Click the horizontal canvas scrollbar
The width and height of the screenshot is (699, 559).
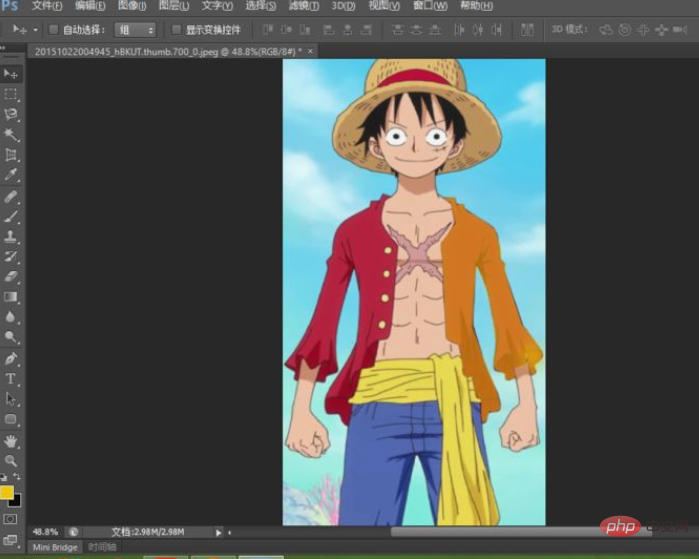click(x=522, y=531)
